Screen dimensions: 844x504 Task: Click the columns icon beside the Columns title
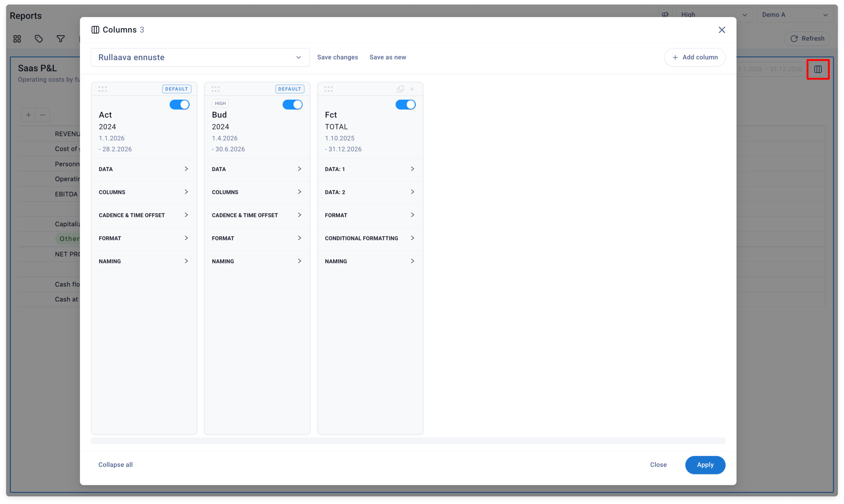(95, 30)
